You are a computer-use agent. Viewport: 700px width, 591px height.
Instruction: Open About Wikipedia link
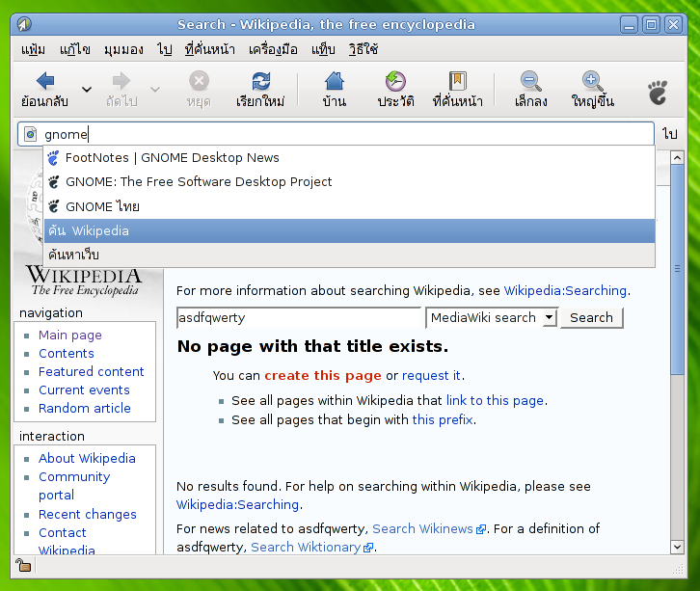(x=87, y=458)
